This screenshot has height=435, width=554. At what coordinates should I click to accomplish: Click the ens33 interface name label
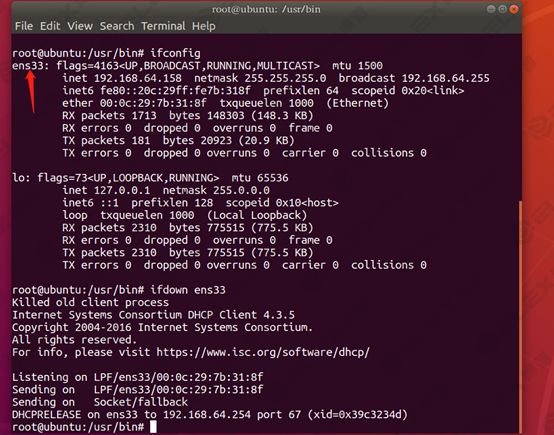[x=28, y=66]
